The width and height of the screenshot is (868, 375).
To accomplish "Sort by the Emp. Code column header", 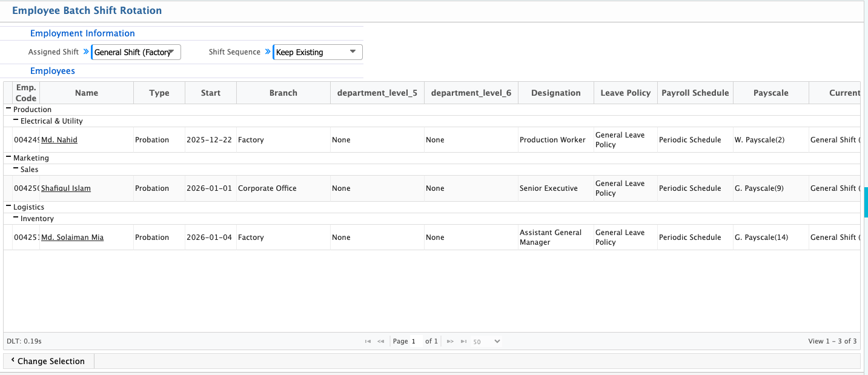I will coord(26,93).
